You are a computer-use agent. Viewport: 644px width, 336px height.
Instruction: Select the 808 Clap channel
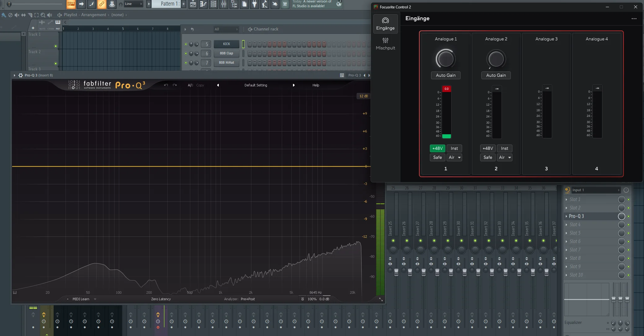227,53
